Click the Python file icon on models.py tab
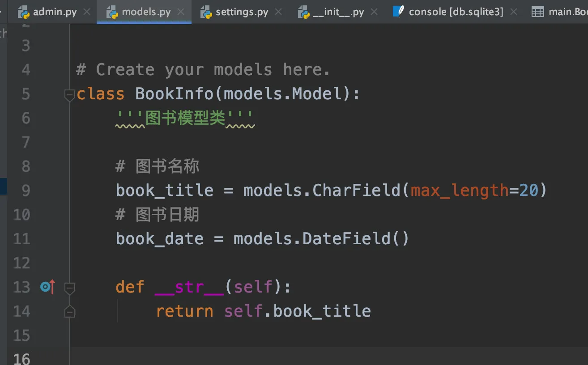The width and height of the screenshot is (588, 365). pyautogui.click(x=112, y=12)
